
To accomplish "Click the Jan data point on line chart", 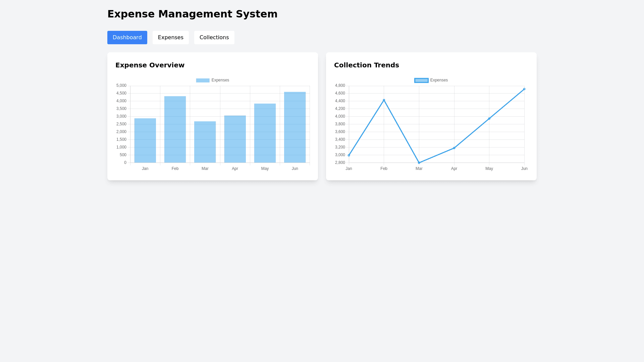I will click(349, 156).
